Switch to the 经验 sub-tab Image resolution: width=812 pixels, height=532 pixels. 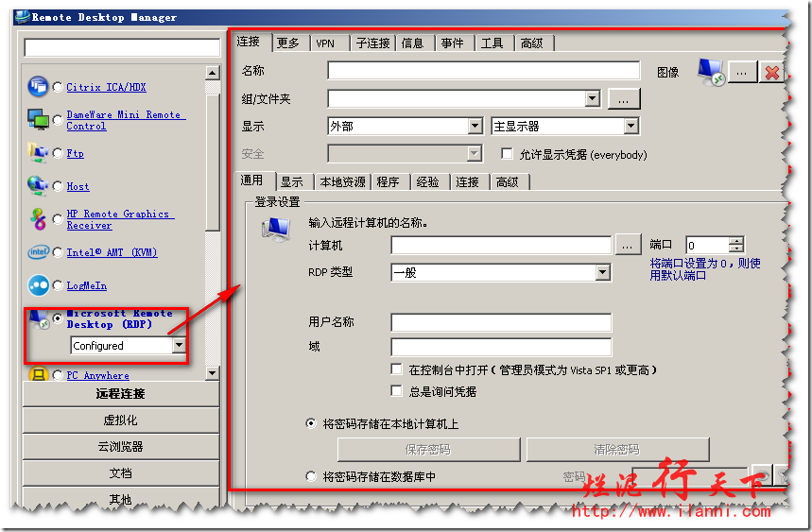428,181
